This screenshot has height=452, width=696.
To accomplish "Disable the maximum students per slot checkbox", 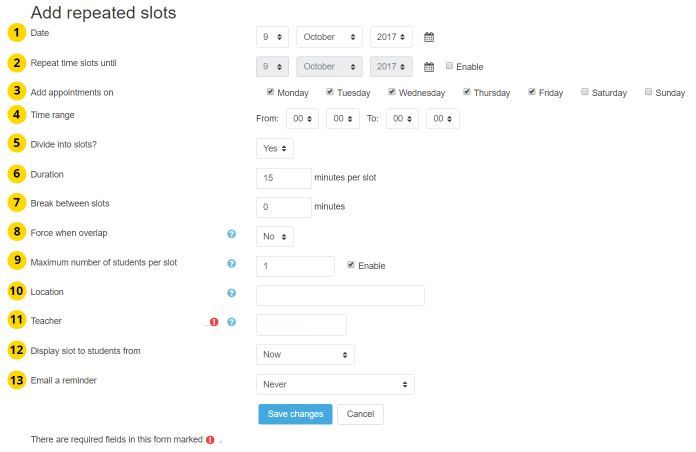I will 350,265.
